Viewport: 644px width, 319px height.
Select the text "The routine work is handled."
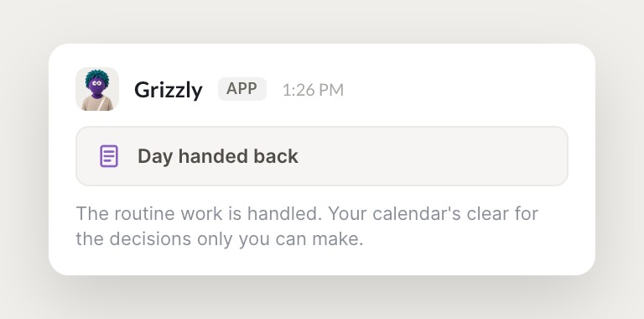point(200,214)
